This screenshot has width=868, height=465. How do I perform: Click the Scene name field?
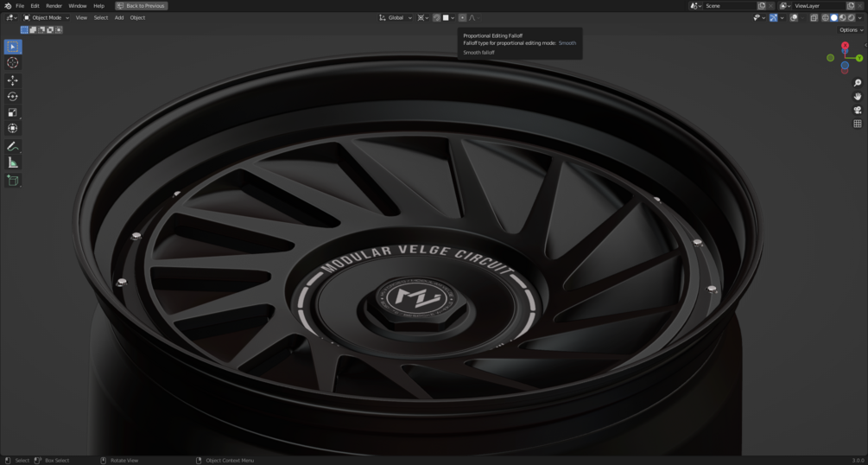click(x=730, y=5)
